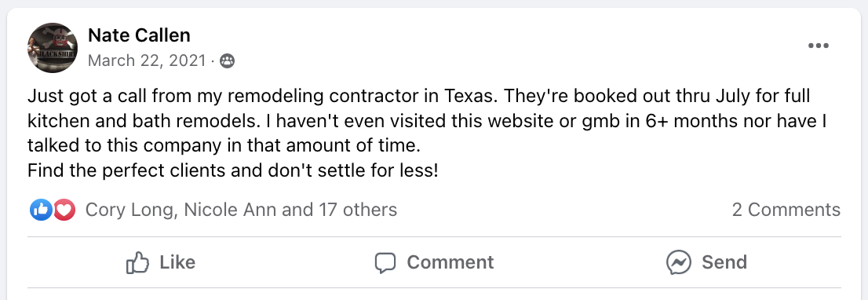Open the three-dot post options menu
The height and width of the screenshot is (300, 868).
pos(819,46)
